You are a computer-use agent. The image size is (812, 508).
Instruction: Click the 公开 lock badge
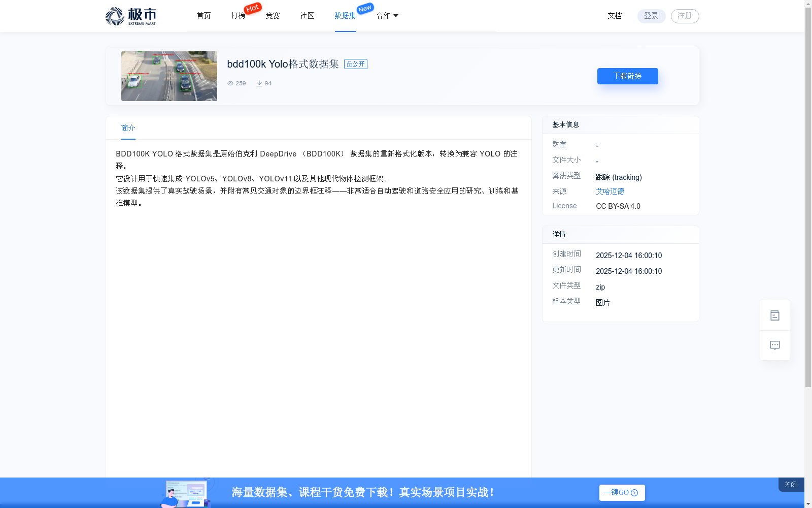[356, 64]
